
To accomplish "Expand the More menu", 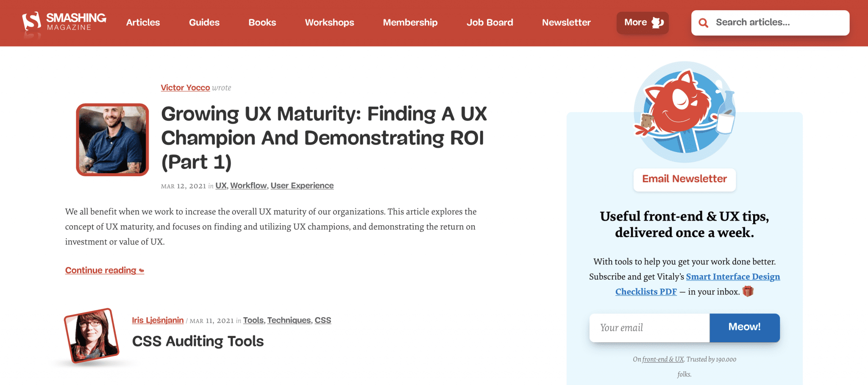I will point(642,22).
